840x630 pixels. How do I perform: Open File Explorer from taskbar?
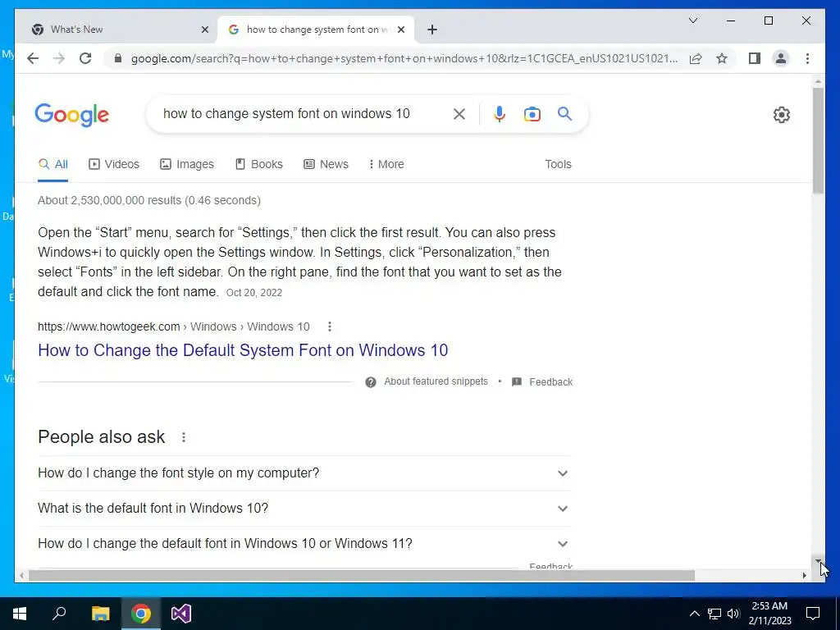point(100,614)
